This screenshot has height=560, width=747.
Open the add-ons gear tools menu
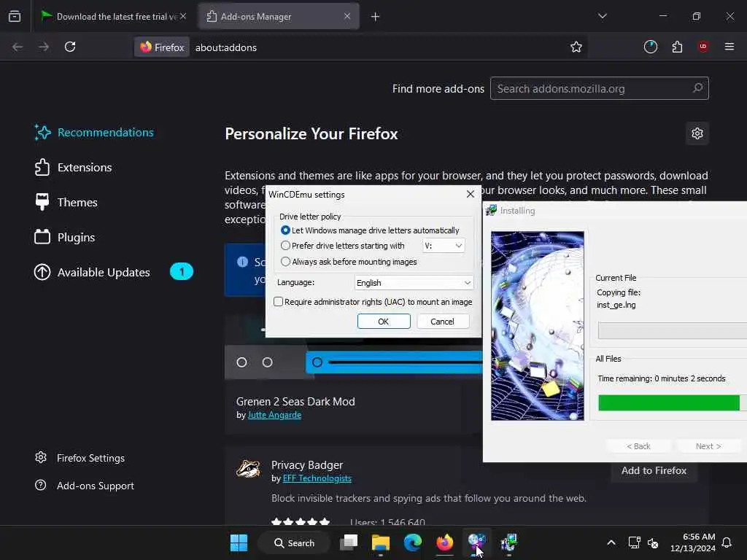pyautogui.click(x=697, y=133)
